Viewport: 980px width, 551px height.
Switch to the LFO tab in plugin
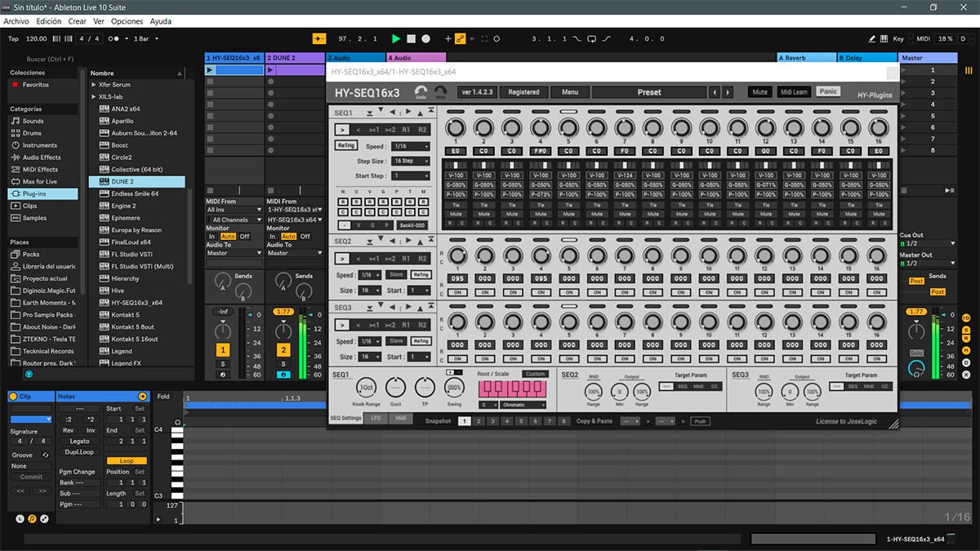(x=376, y=418)
